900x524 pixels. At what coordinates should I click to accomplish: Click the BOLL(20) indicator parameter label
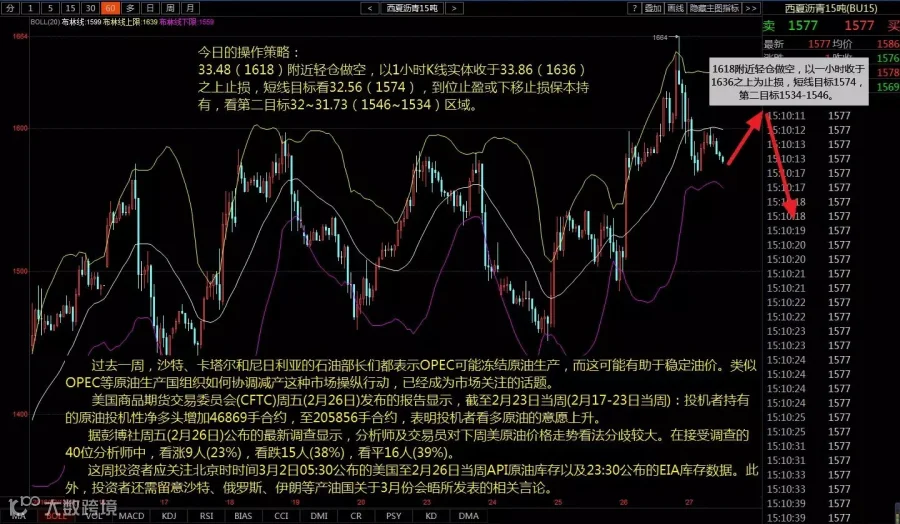click(44, 22)
